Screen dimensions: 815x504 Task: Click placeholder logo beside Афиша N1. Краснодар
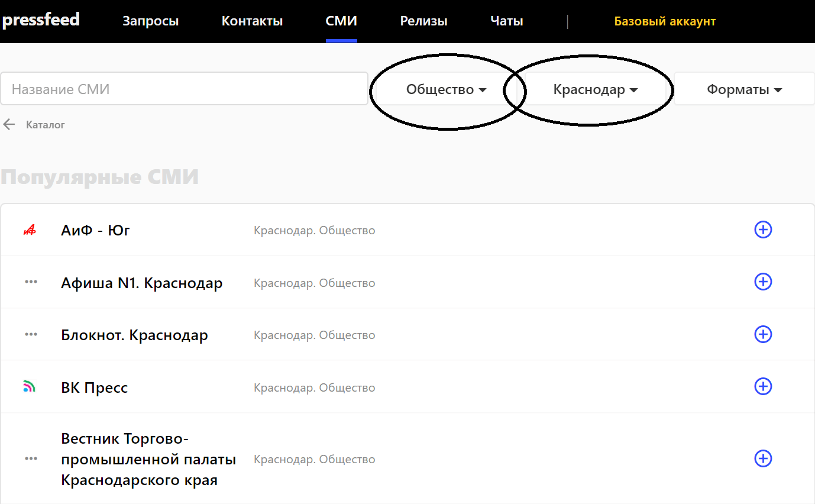pos(31,282)
